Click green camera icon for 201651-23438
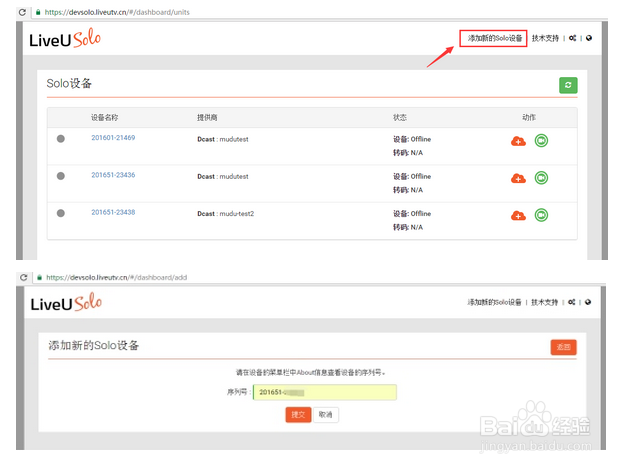Screen dimensions: 626x468 (541, 215)
